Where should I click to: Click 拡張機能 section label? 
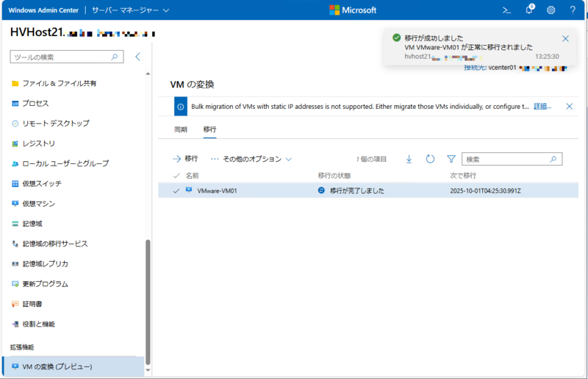coord(22,347)
